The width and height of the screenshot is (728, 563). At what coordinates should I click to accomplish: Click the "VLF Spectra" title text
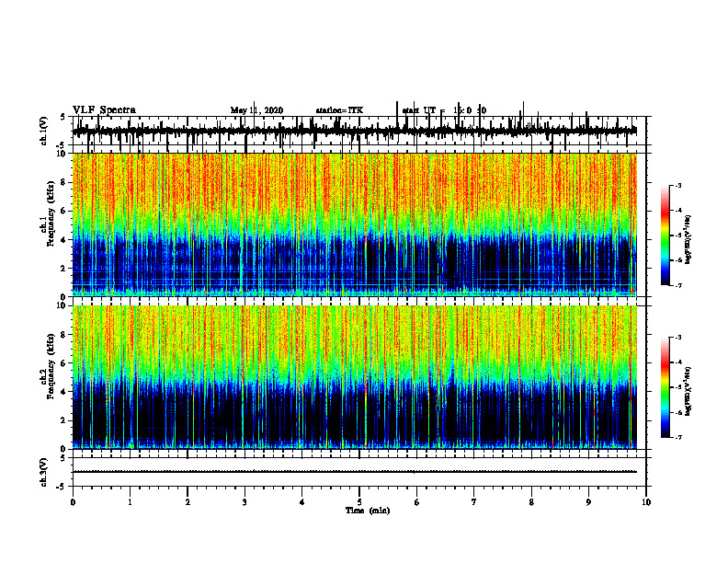coord(104,110)
